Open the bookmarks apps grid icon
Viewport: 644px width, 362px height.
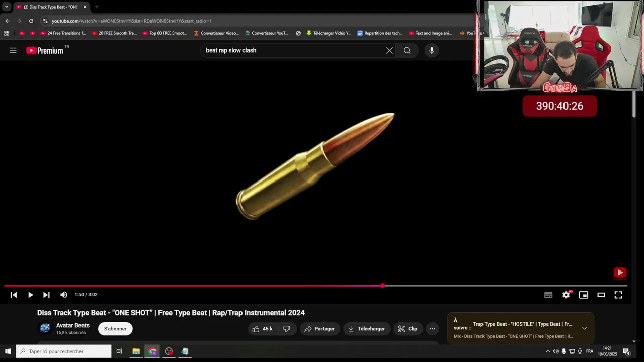click(x=7, y=33)
